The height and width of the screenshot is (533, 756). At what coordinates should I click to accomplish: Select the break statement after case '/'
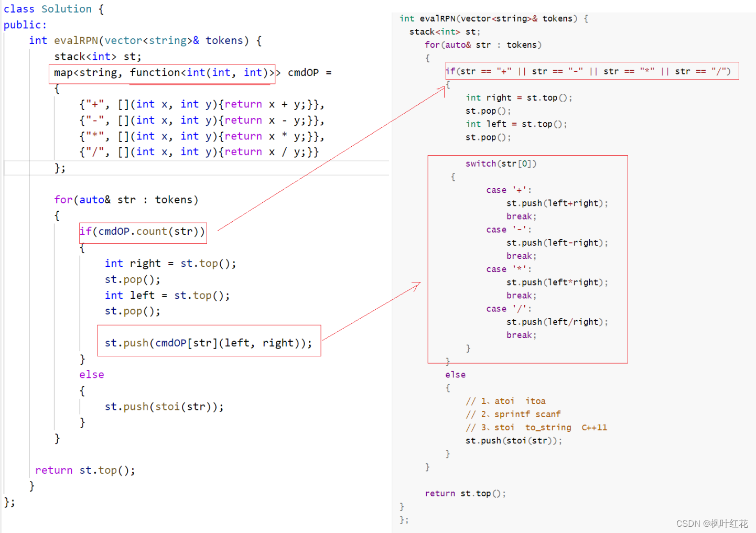[x=521, y=335]
